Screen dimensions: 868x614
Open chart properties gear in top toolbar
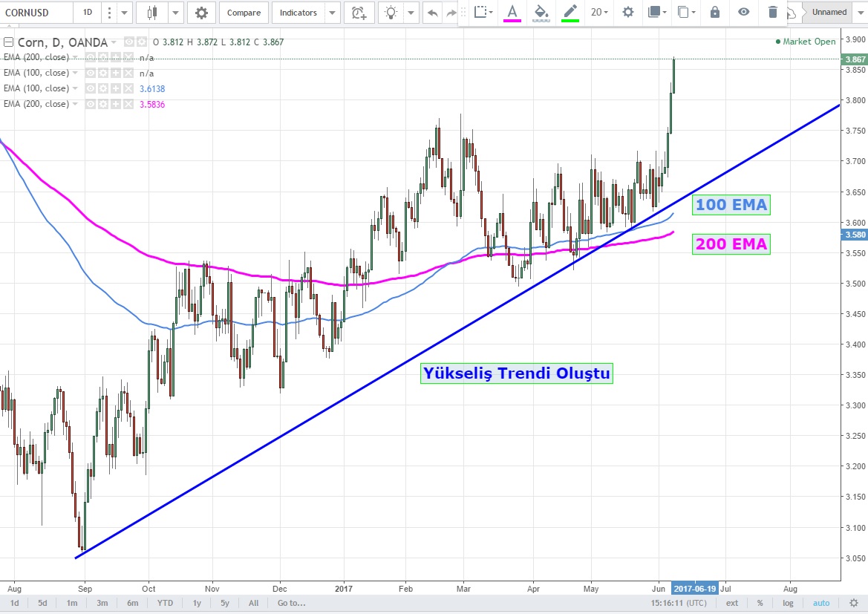pos(201,13)
